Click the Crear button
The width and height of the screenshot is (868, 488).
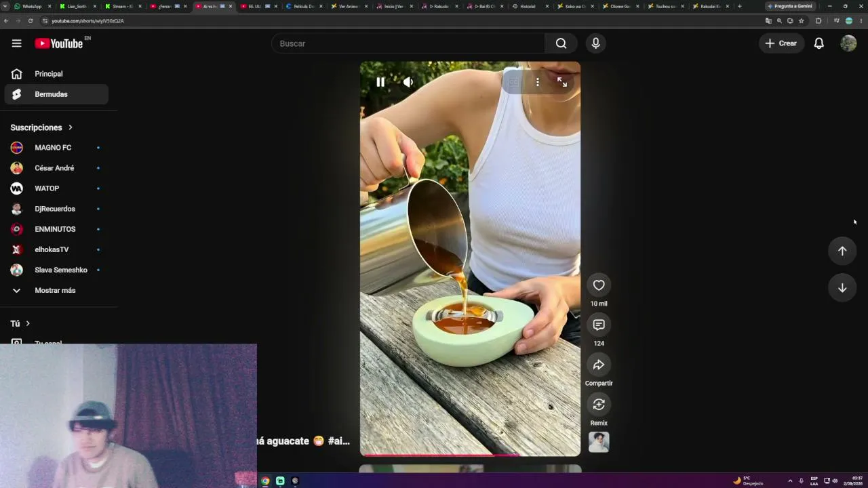point(781,43)
